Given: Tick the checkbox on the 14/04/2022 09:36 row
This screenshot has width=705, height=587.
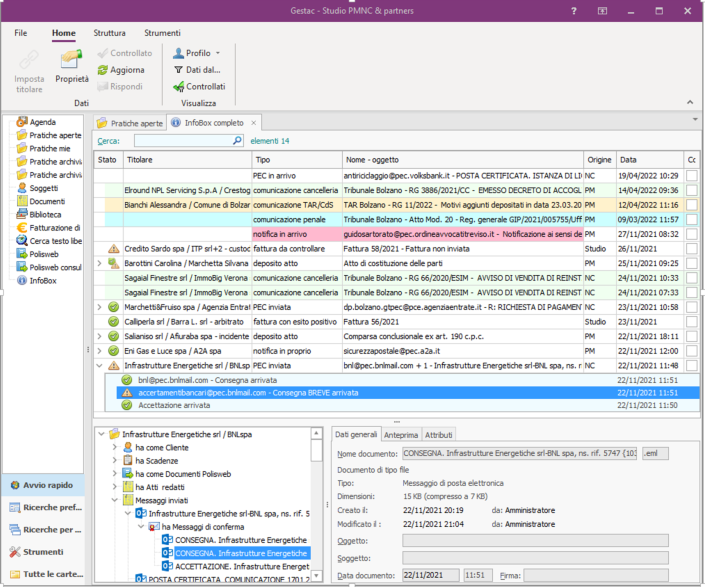Looking at the screenshot, I should point(692,190).
